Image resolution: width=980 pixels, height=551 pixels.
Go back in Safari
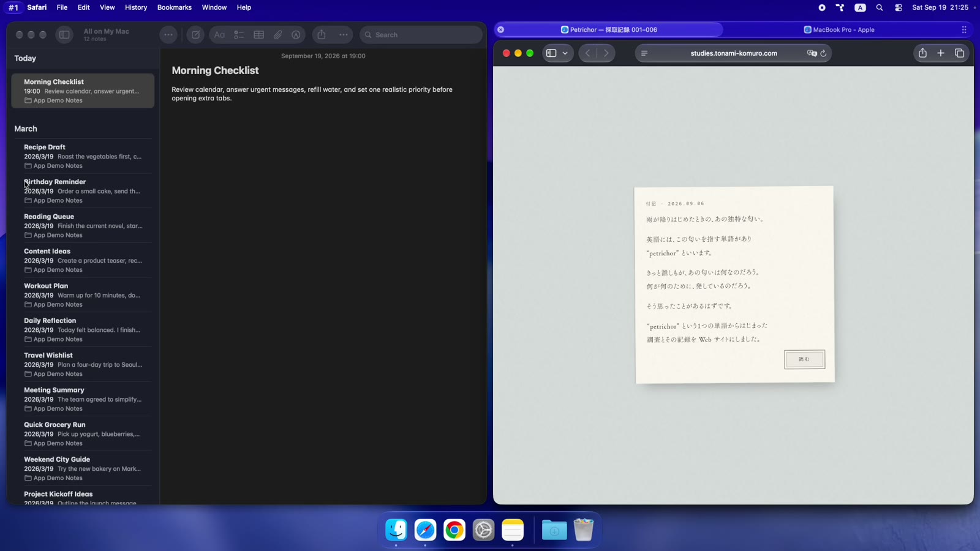click(588, 53)
